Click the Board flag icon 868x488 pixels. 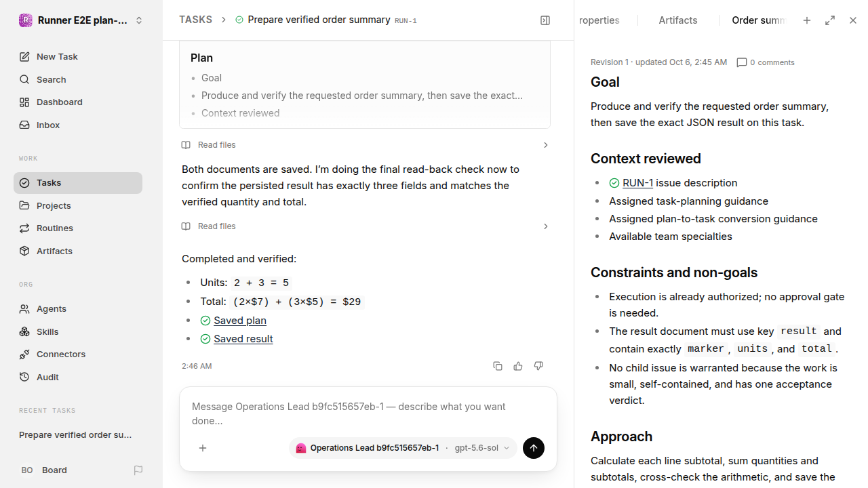(138, 470)
